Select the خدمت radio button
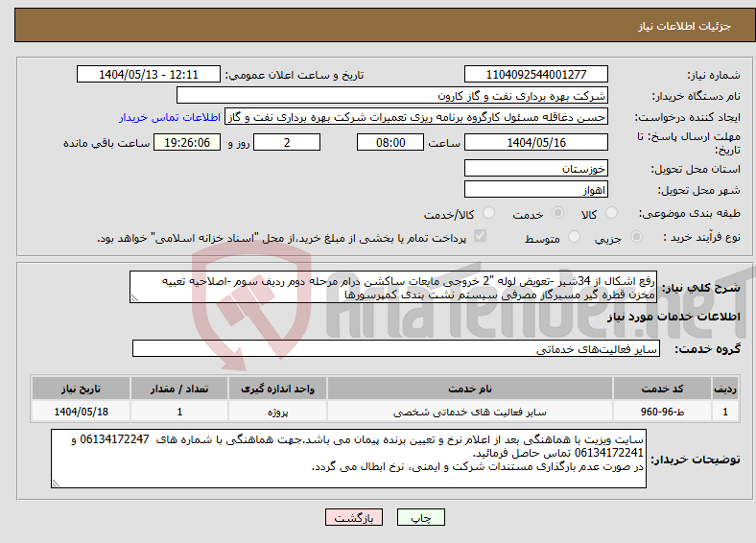 click(557, 213)
